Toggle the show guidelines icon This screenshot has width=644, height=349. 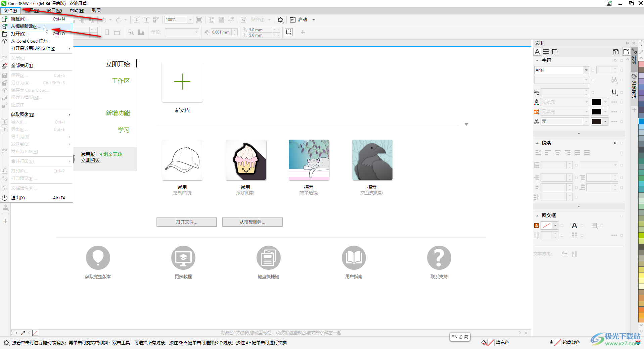(x=231, y=20)
